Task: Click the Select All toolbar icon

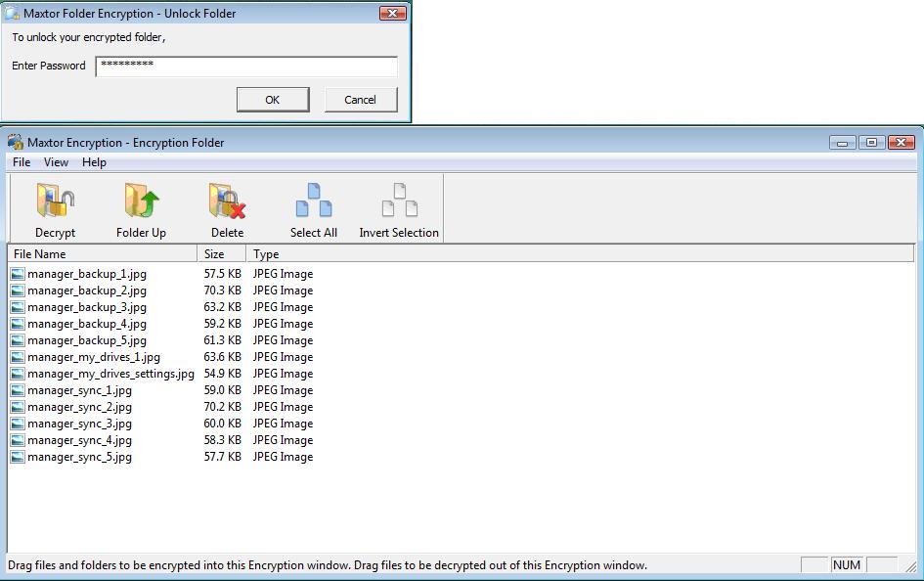Action: 314,201
